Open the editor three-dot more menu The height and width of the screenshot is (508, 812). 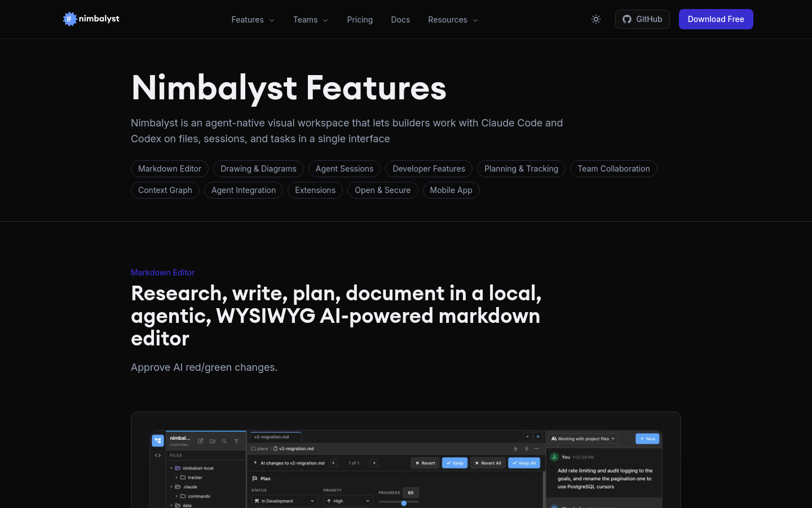coord(537,449)
